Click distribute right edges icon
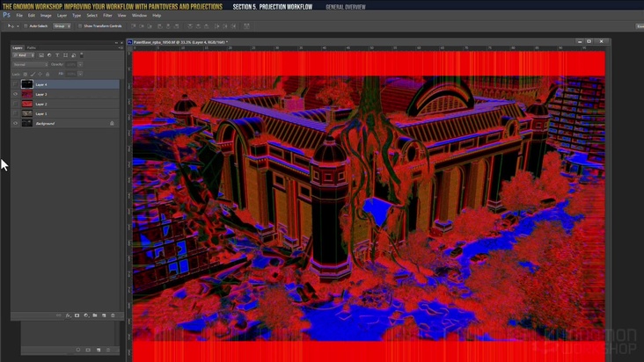 point(233,25)
